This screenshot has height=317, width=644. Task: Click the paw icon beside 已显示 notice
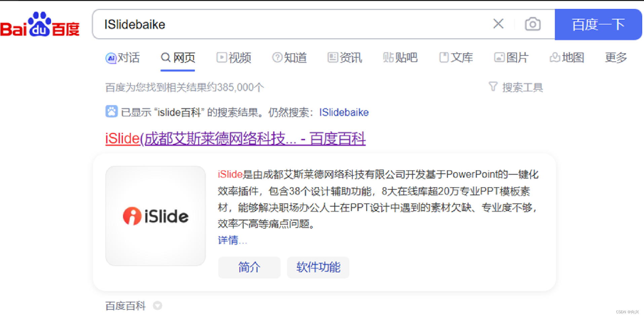click(111, 111)
